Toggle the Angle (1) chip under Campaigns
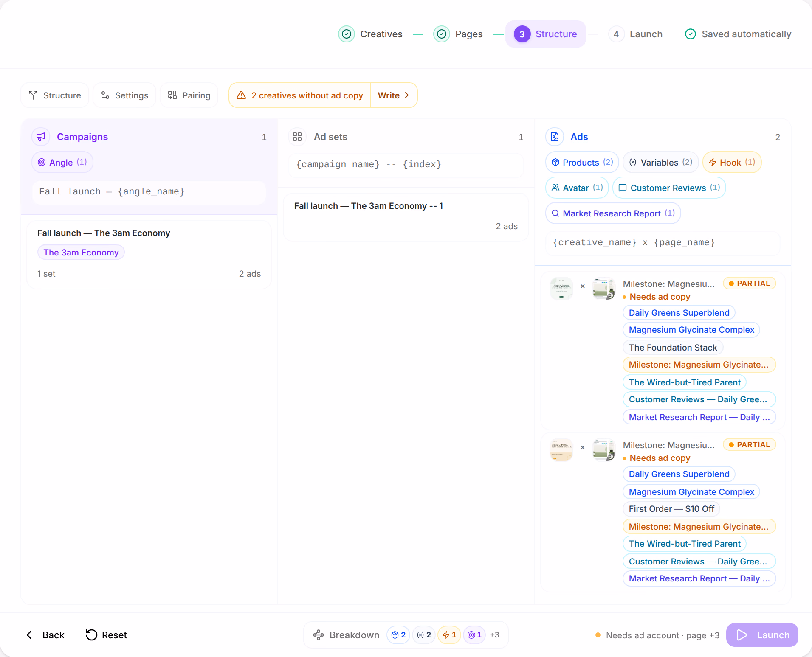The height and width of the screenshot is (657, 812). 62,162
